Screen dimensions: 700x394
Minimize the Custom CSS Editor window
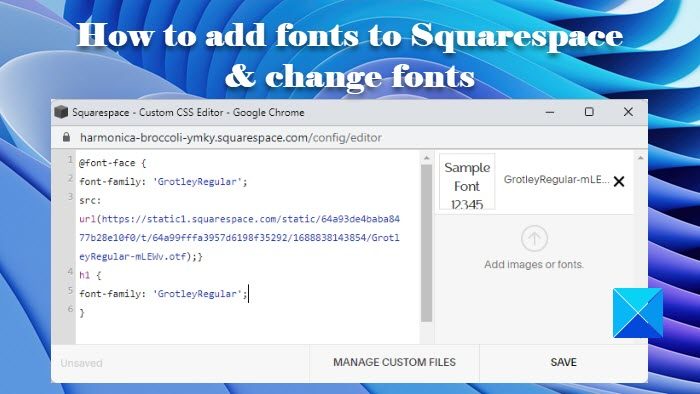[550, 112]
